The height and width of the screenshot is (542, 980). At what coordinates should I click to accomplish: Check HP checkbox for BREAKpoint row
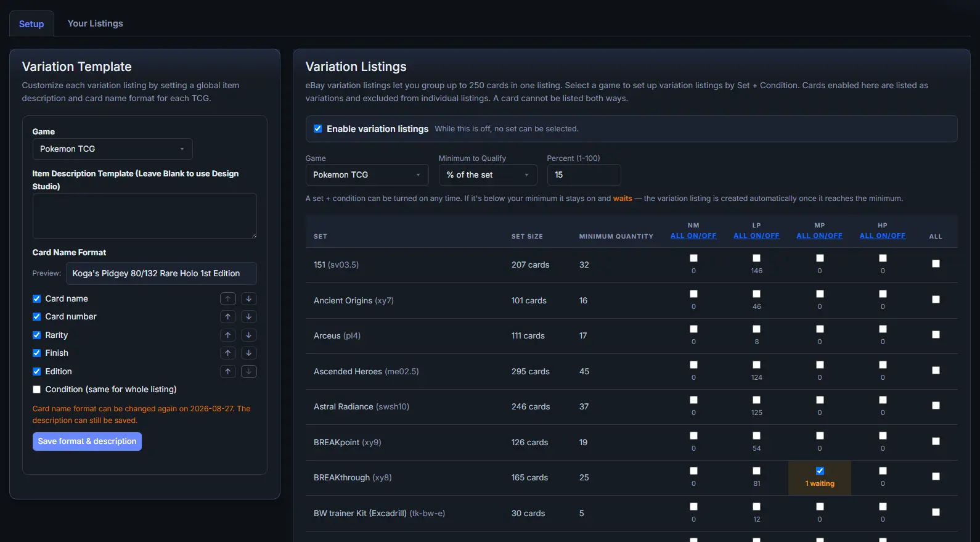pos(883,436)
